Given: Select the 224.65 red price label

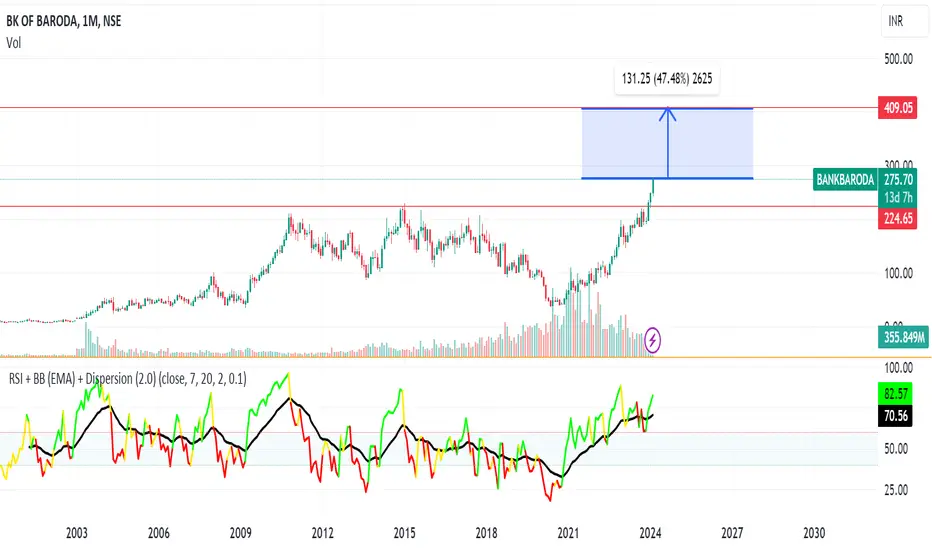Looking at the screenshot, I should point(898,218).
